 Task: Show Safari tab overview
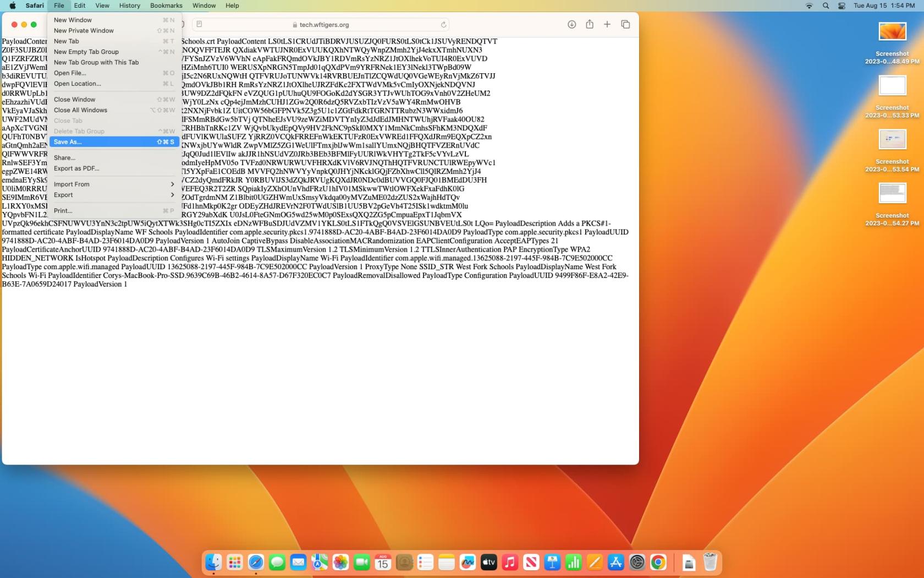[x=625, y=24]
